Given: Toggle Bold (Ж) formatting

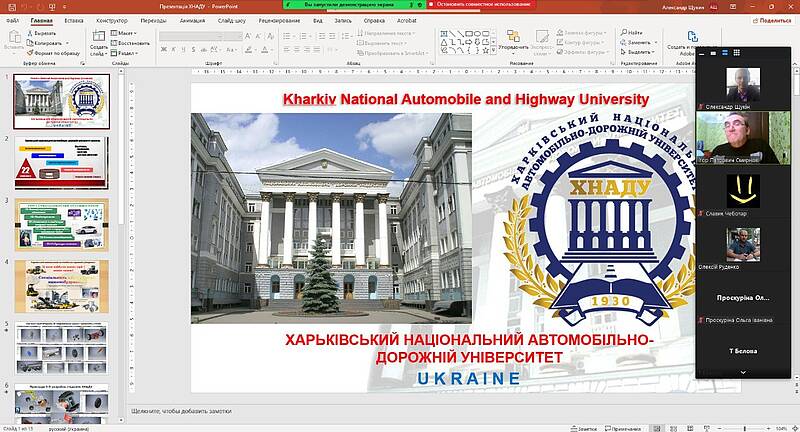Looking at the screenshot, I should pyautogui.click(x=164, y=49).
